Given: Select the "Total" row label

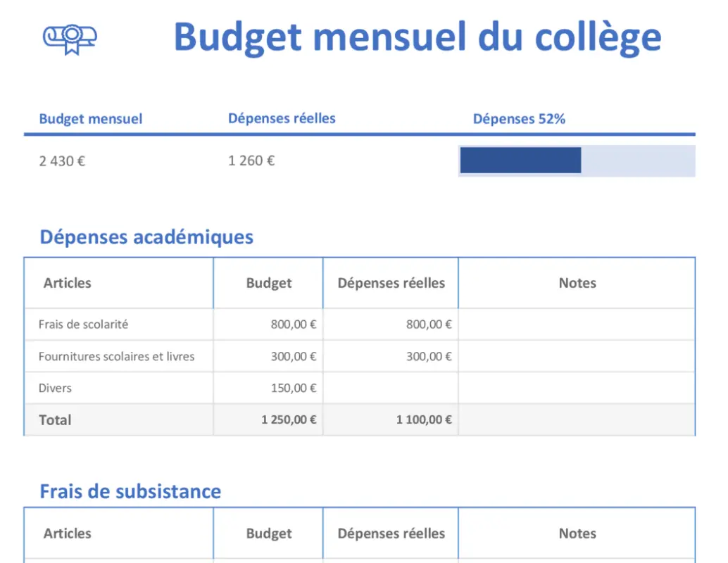Looking at the screenshot, I should tap(55, 420).
